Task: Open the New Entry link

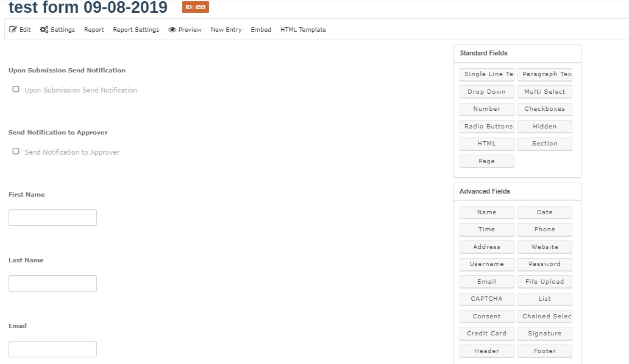Action: point(226,30)
